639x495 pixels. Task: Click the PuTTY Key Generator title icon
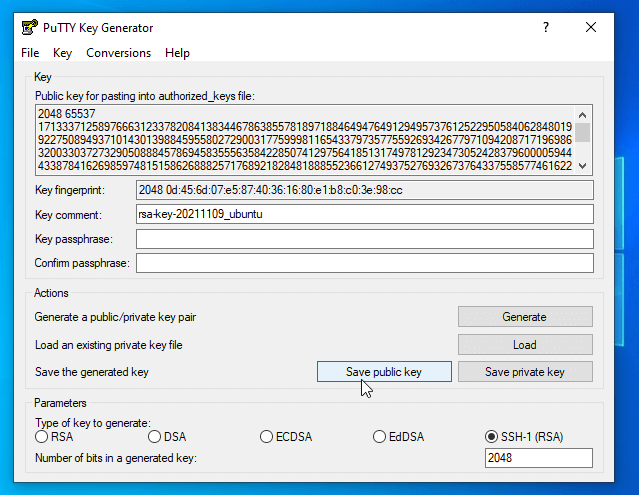point(29,28)
